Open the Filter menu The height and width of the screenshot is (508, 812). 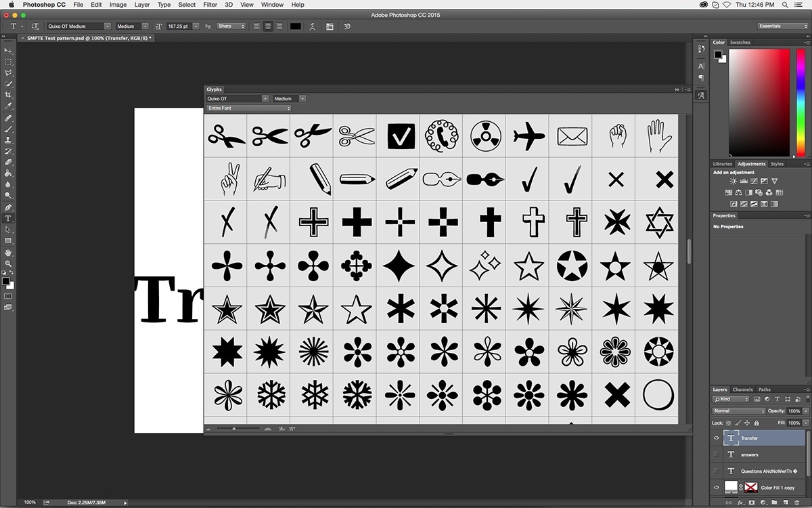point(210,5)
